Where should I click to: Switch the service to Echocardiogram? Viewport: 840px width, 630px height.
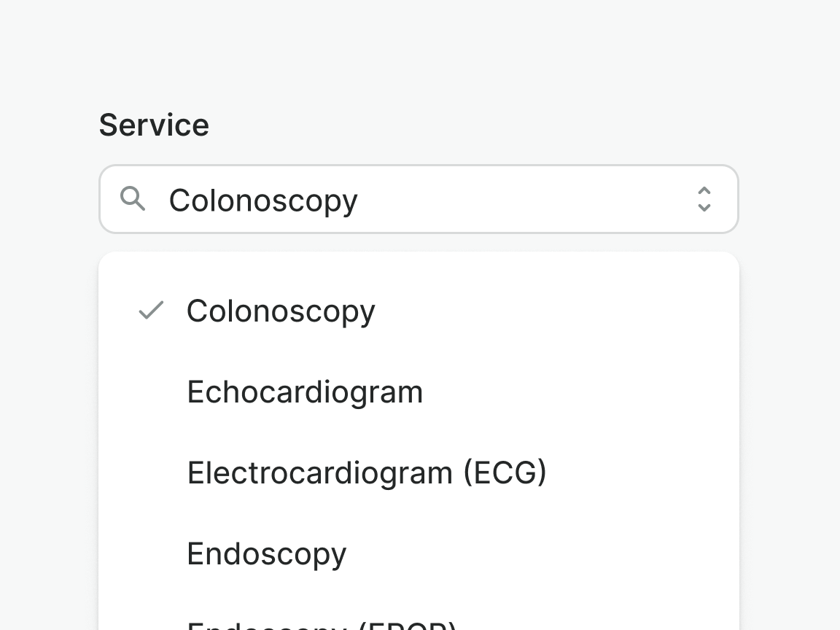[x=305, y=392]
